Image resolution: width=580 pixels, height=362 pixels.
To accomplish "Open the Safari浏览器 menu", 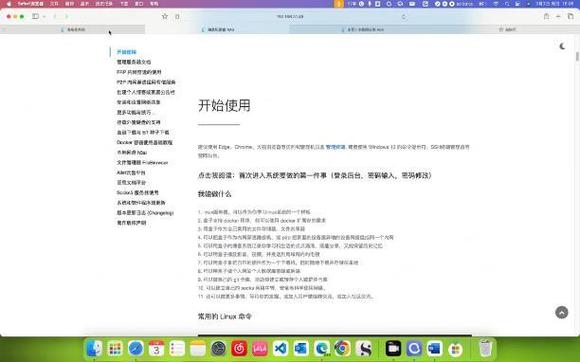I will [30, 4].
